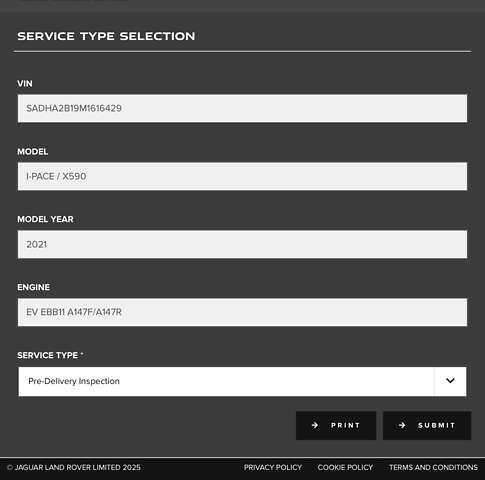Click the Model Year field showing 2021
This screenshot has width=485, height=480.
point(242,244)
